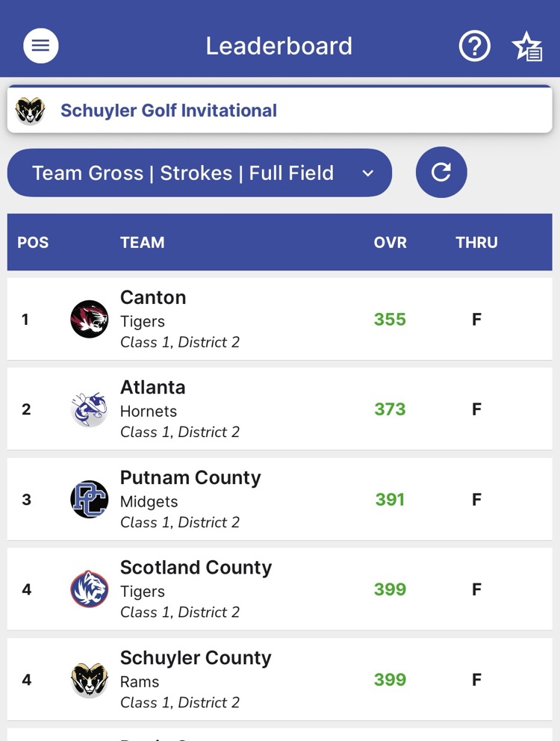The width and height of the screenshot is (560, 741).
Task: Tap the Putnam County PC logo
Action: pos(90,500)
